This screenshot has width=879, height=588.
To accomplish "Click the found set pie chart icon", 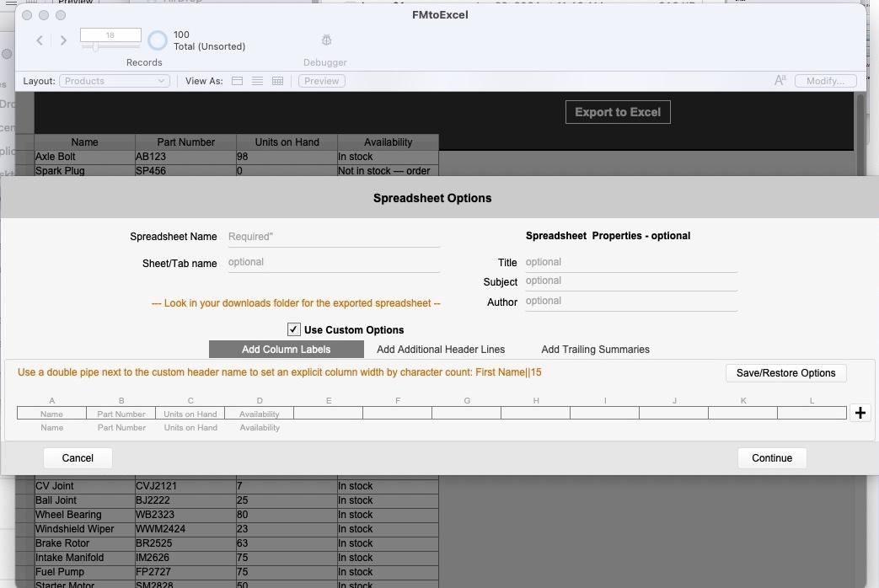I will click(158, 40).
